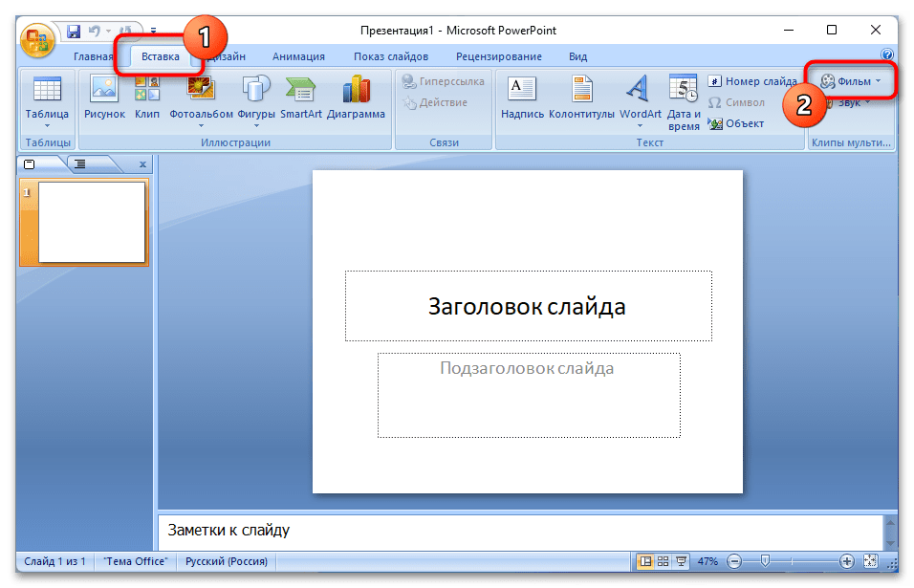Image resolution: width=914 pixels, height=588 pixels.
Task: Close the slides pane with its x
Action: pyautogui.click(x=142, y=164)
